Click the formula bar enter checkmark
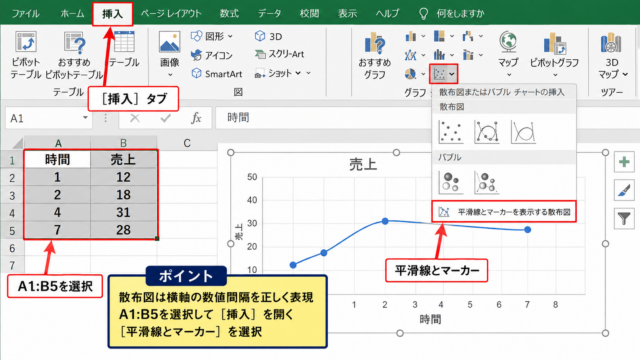 coord(165,118)
